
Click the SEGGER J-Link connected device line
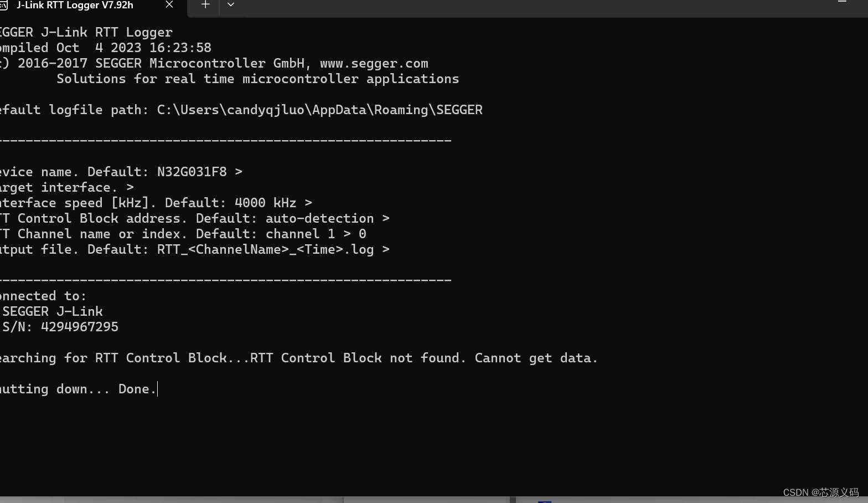tap(53, 311)
